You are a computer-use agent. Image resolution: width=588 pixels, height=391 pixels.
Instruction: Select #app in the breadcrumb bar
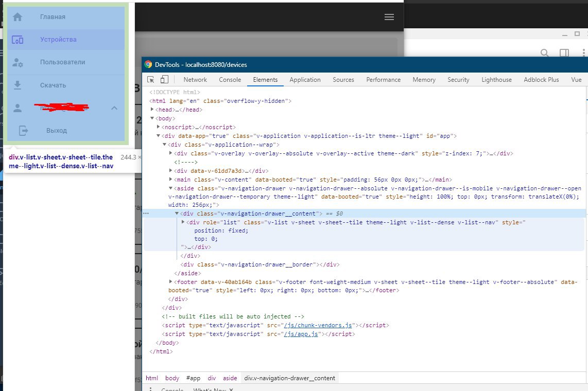[193, 378]
